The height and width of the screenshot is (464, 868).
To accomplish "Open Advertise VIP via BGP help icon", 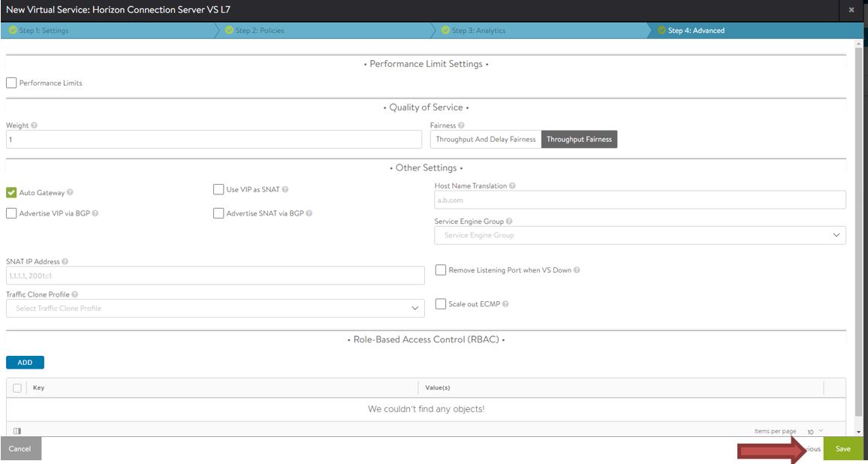I will click(x=95, y=213).
